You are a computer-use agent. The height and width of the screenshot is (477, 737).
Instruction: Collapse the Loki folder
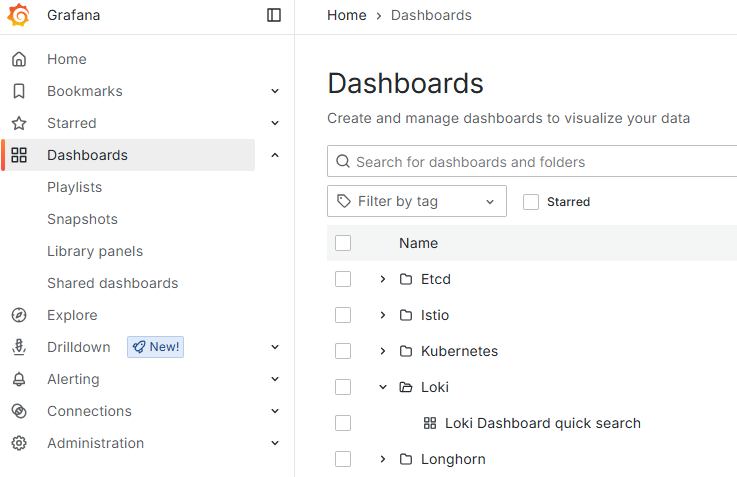[x=383, y=387]
